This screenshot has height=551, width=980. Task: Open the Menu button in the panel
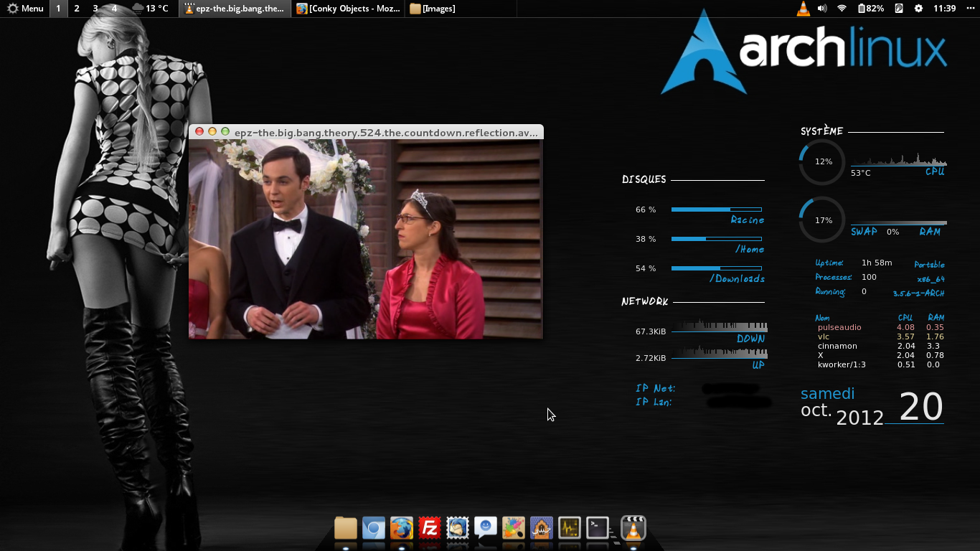25,9
